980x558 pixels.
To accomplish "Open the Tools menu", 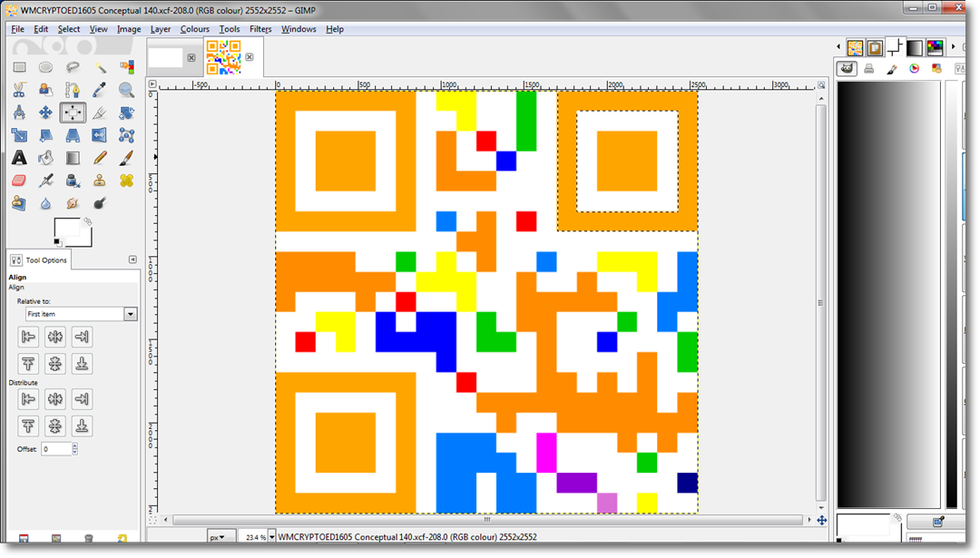I will click(x=230, y=29).
